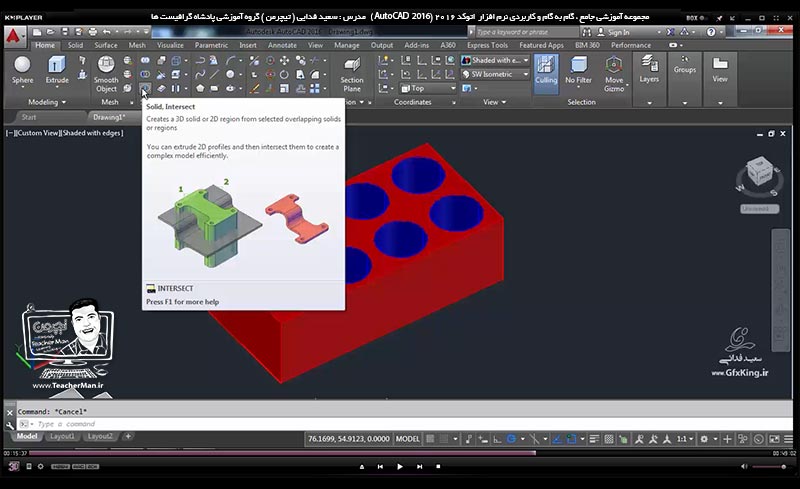This screenshot has width=800, height=489.
Task: Open the Coordinates panel dialog launcher arrow
Action: tap(454, 103)
